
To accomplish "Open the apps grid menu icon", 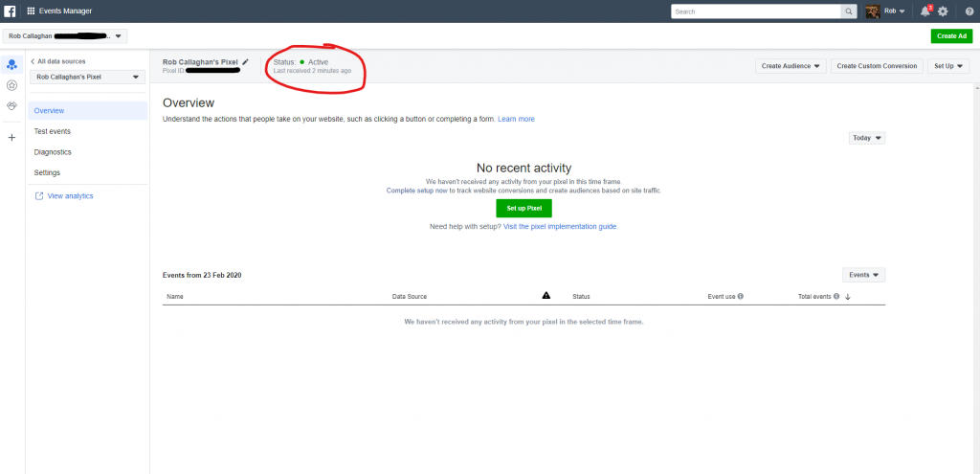I will (31, 11).
